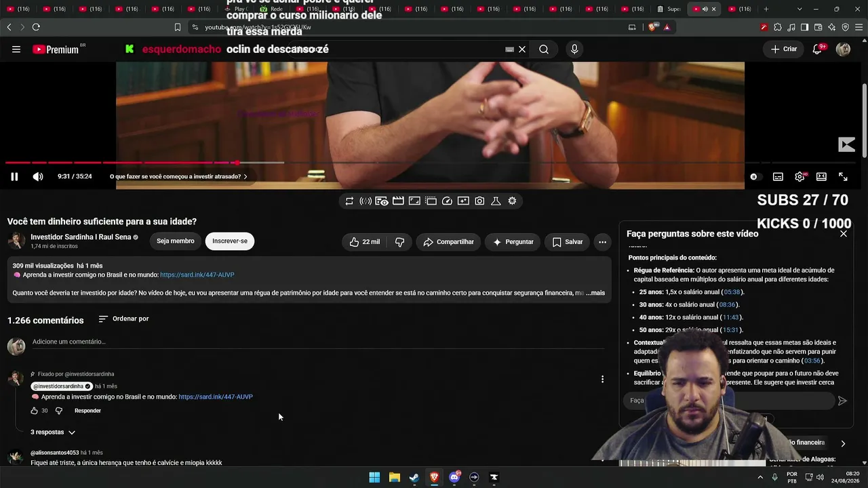Reload the page in browser toolbar
The image size is (868, 488).
tap(36, 27)
